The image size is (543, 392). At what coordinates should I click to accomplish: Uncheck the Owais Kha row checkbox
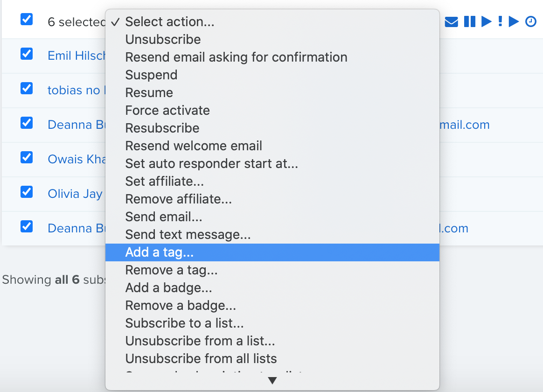[x=27, y=158]
